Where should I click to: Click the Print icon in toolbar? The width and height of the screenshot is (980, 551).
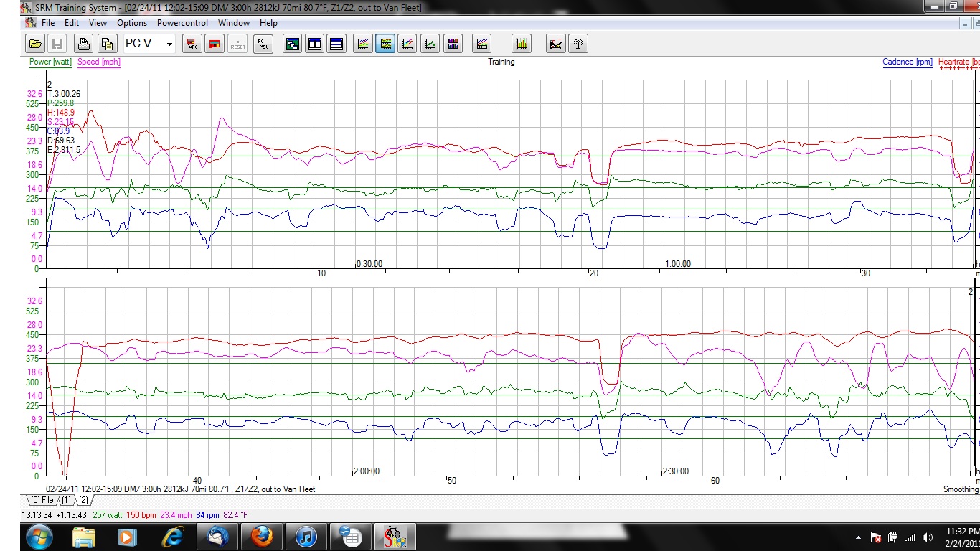pos(84,44)
